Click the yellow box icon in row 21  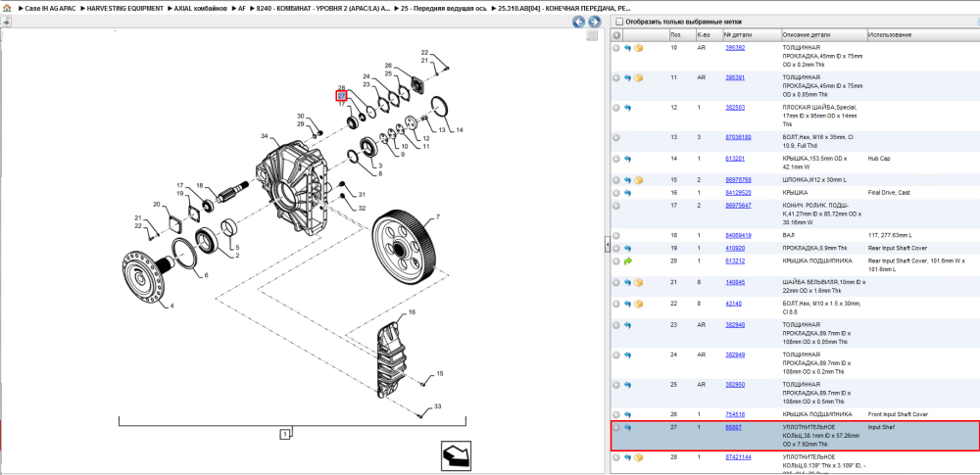pyautogui.click(x=639, y=283)
